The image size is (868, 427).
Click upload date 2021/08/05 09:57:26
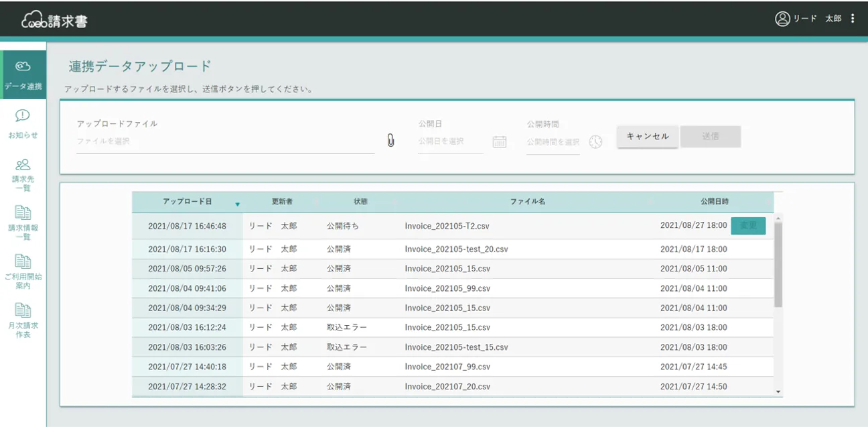(187, 269)
